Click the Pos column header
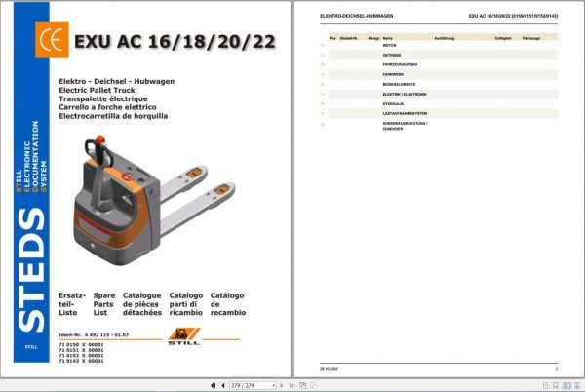Viewport: 585px width, 392px height. 332,38
